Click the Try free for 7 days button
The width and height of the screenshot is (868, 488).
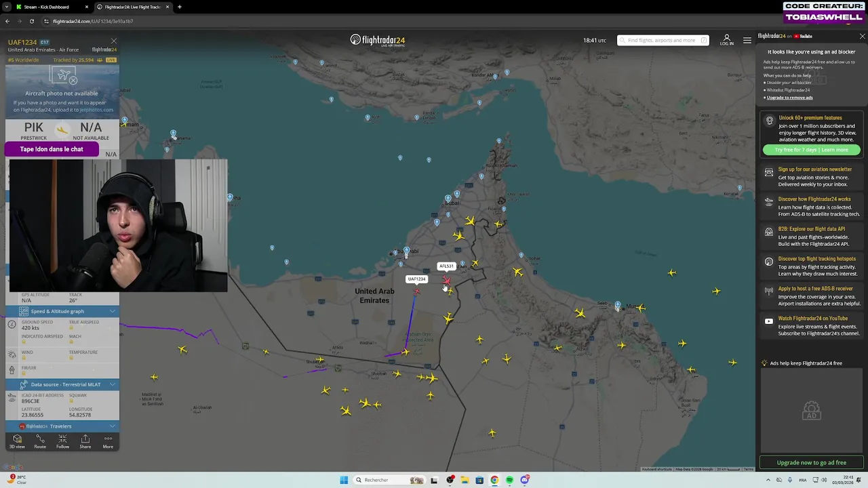pyautogui.click(x=811, y=150)
